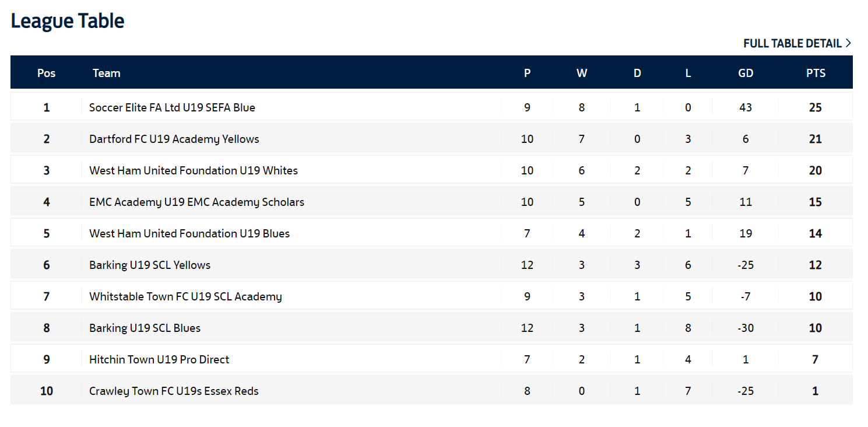Open Hitchin Town U19 Pro Direct

(x=159, y=359)
